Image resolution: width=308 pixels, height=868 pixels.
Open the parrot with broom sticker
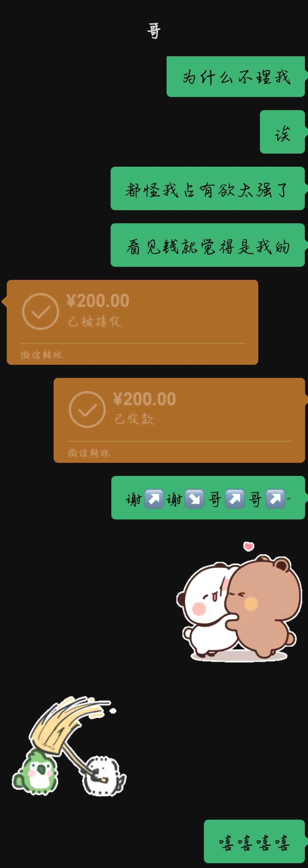pyautogui.click(x=69, y=746)
